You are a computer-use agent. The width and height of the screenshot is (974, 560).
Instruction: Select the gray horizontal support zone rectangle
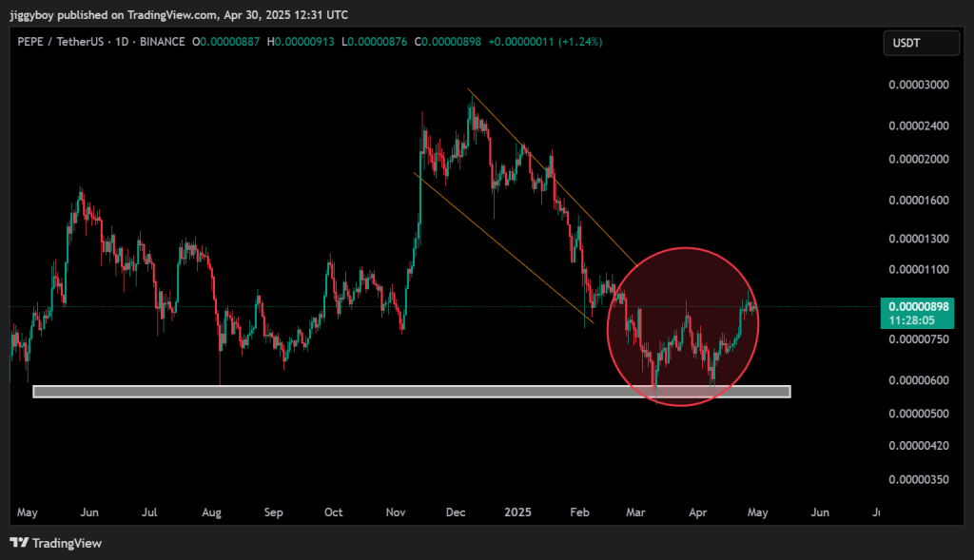[412, 392]
